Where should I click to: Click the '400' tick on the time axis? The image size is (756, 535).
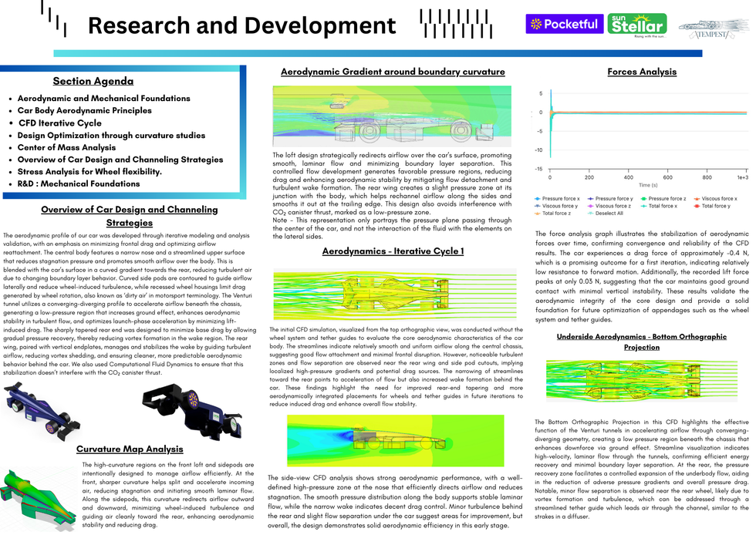point(628,177)
